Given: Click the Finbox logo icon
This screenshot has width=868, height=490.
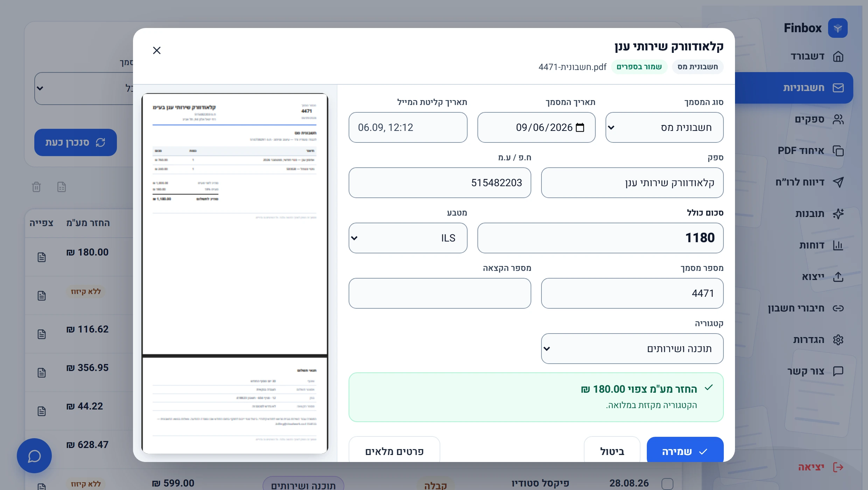Looking at the screenshot, I should (838, 28).
